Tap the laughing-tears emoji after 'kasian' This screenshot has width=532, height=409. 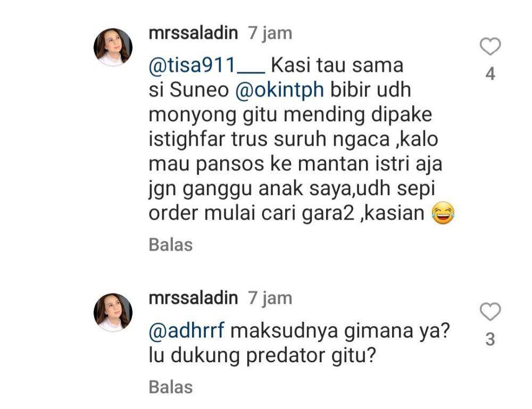443,213
